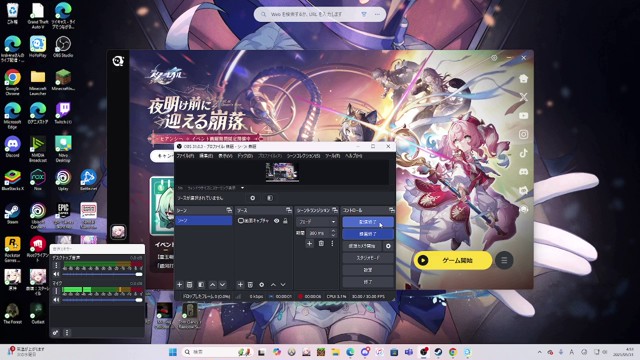Viewport: 640px width, 360px height.
Task: Enable Studio Mode in OBS Controls
Action: [x=368, y=258]
